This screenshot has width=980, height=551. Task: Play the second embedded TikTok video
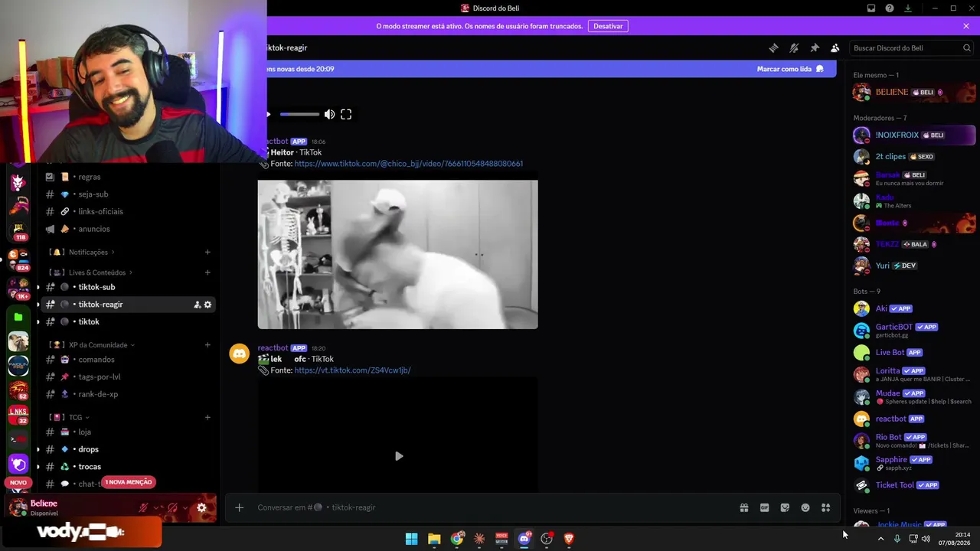pos(399,456)
